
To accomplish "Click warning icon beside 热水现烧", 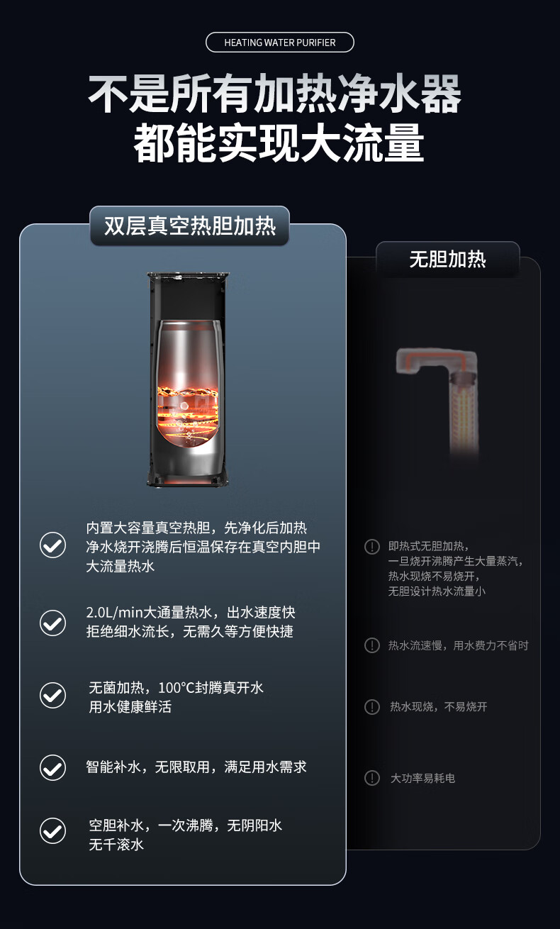I will [x=372, y=707].
